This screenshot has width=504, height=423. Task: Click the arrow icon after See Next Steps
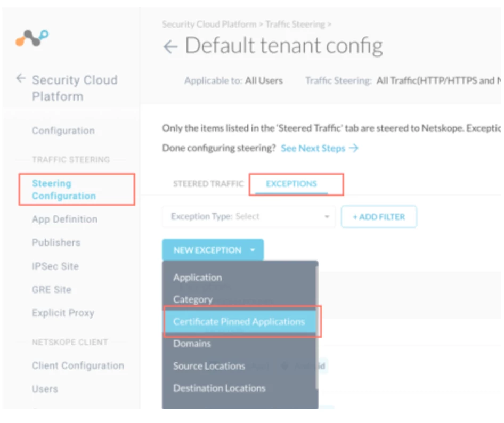[354, 148]
